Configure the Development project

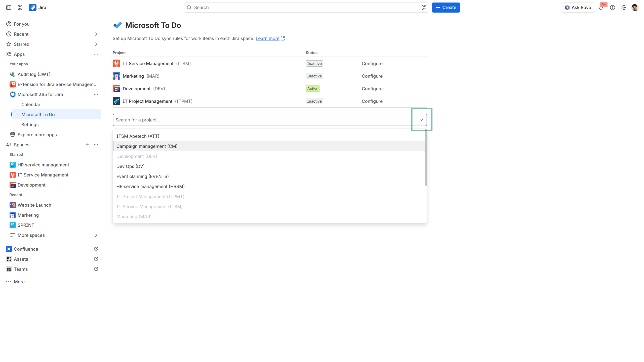pos(372,89)
